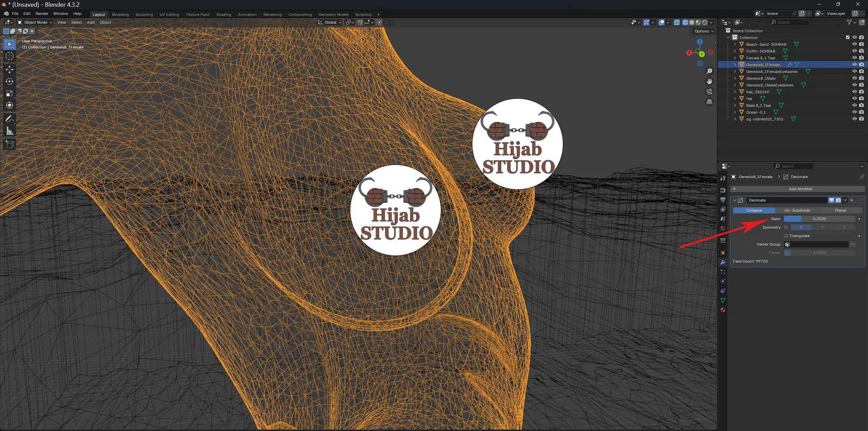Viewport: 868px width, 431px height.
Task: Enable the Symmetry checkbox
Action: click(786, 228)
